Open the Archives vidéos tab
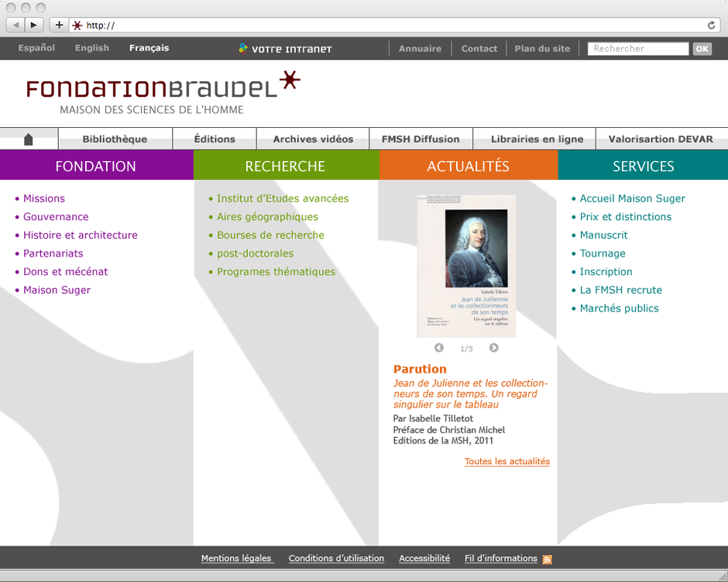 pos(313,139)
